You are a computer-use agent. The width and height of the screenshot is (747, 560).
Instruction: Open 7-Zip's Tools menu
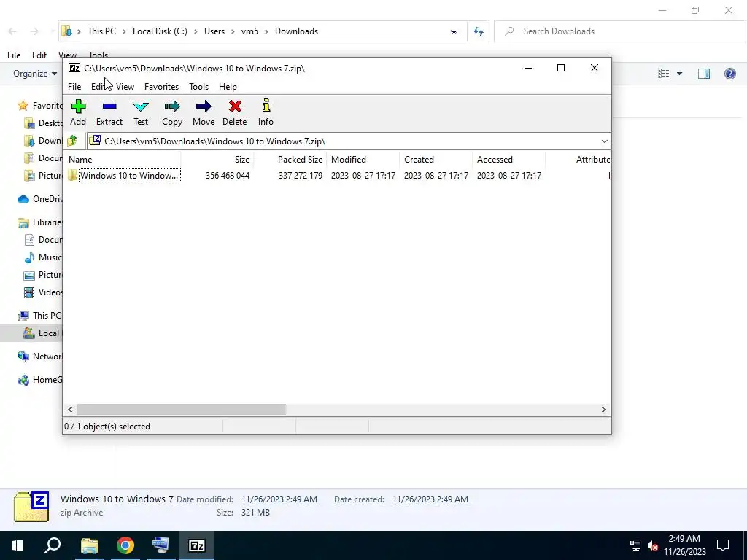[198, 87]
